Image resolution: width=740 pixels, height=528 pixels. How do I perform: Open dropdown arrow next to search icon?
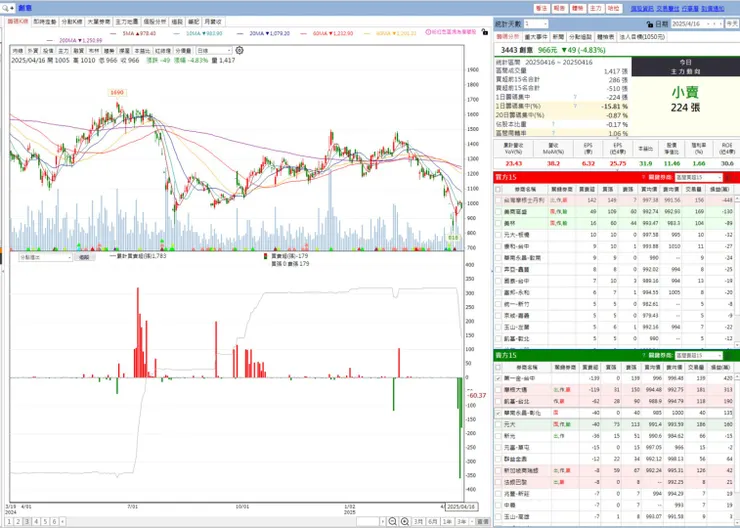(12, 8)
